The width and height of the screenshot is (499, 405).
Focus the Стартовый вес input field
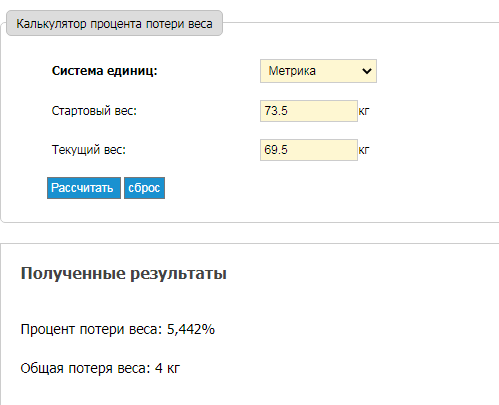click(x=309, y=111)
